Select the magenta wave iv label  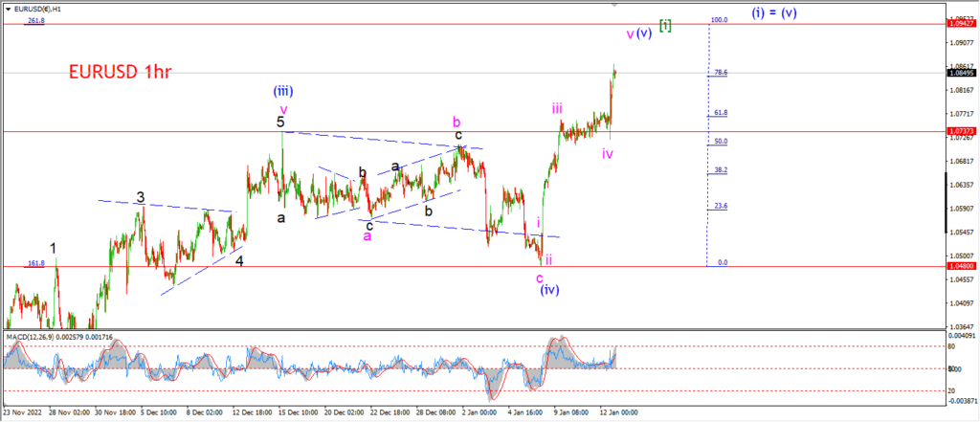pyautogui.click(x=608, y=153)
